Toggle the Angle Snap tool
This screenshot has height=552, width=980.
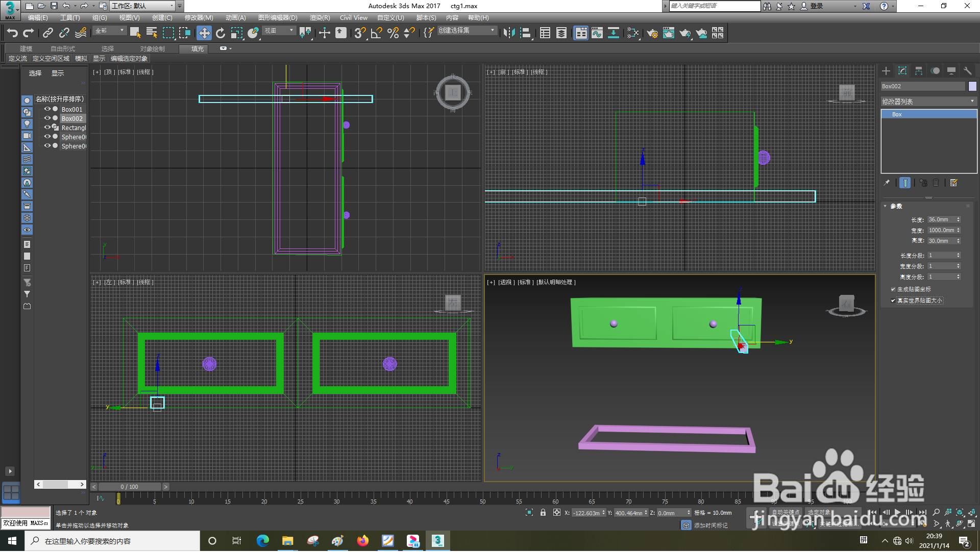[377, 33]
